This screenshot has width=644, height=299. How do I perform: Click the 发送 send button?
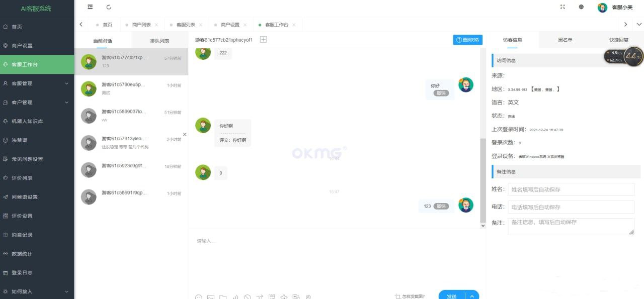point(452,296)
